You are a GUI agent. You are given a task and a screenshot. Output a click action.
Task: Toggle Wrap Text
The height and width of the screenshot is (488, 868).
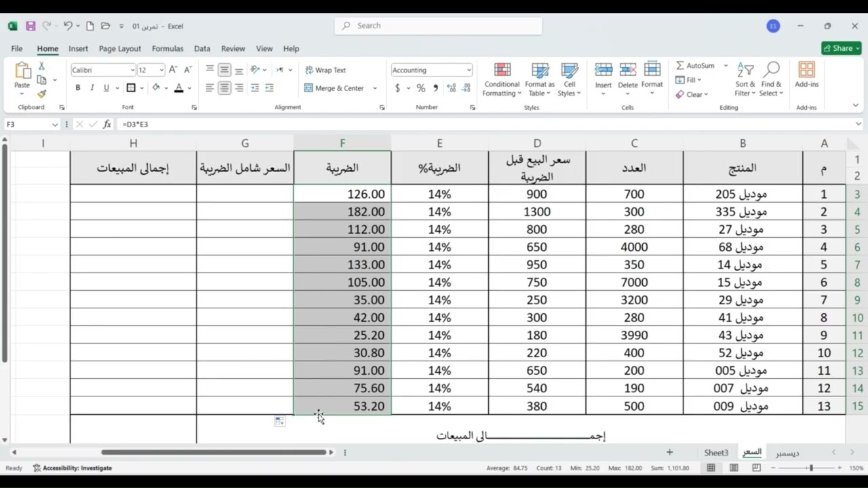(x=325, y=70)
